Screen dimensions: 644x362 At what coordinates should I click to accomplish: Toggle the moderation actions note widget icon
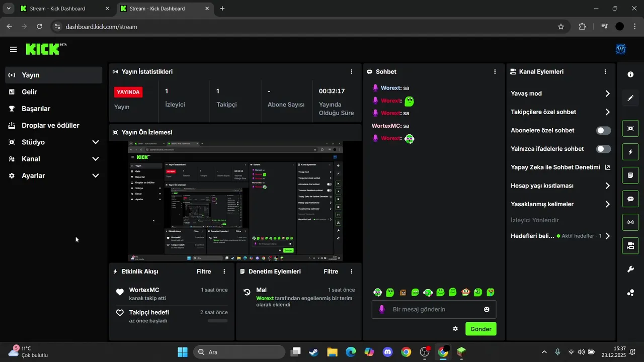630,175
